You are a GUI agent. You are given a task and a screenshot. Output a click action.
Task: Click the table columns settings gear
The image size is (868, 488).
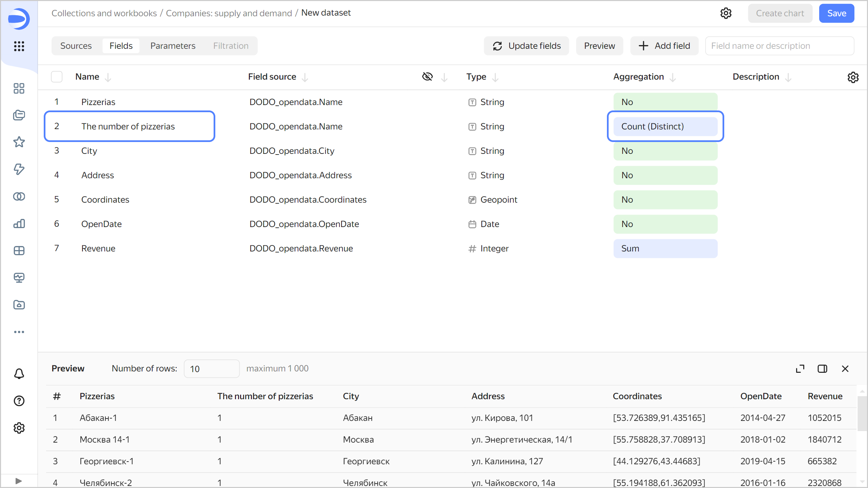(853, 77)
